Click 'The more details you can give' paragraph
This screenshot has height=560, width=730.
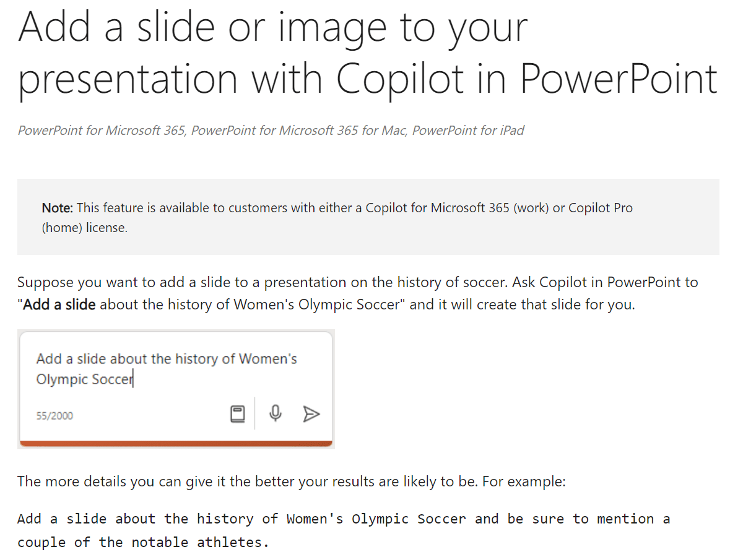(292, 481)
